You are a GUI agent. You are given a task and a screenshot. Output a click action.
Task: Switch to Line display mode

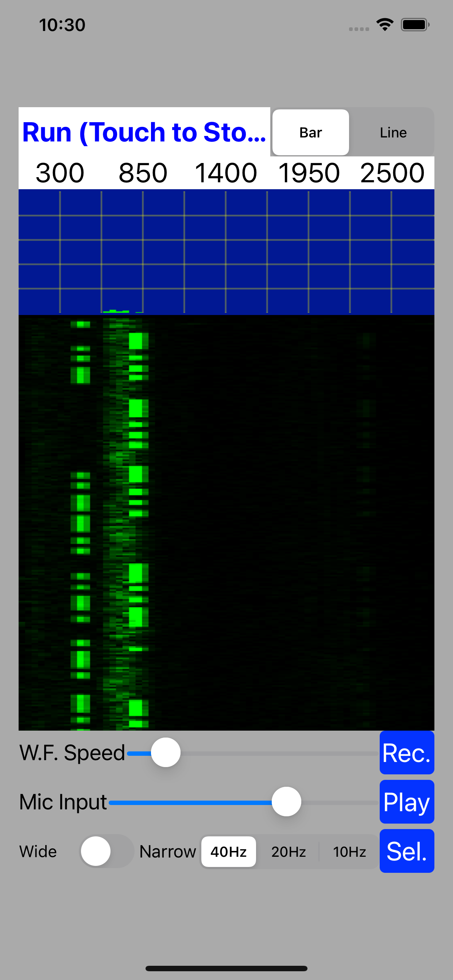(x=393, y=132)
